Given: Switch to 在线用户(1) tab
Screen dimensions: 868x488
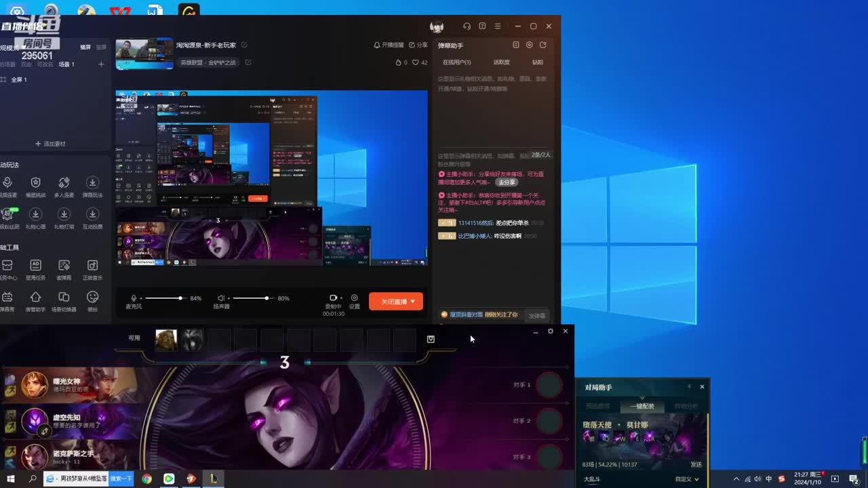Looking at the screenshot, I should (x=456, y=62).
